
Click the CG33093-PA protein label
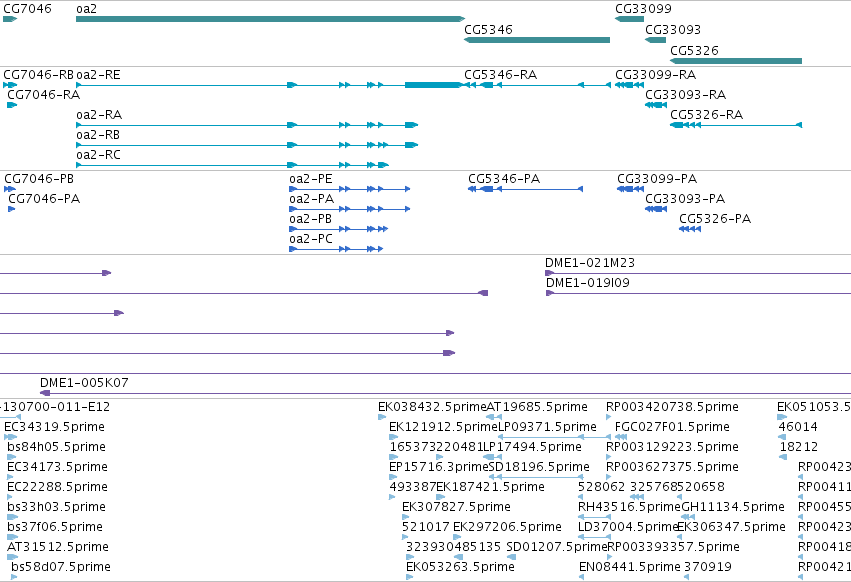(x=685, y=199)
